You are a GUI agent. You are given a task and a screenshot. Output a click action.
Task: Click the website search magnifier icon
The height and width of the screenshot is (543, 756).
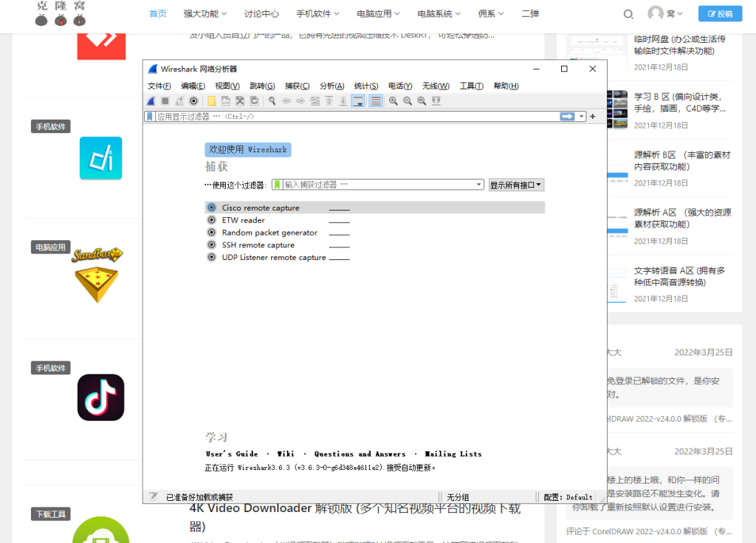pos(628,14)
